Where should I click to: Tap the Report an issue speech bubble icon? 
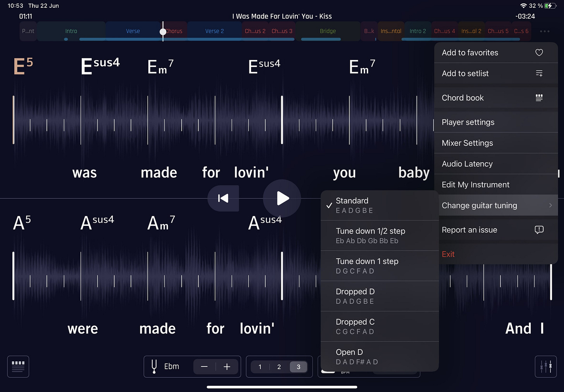539,230
